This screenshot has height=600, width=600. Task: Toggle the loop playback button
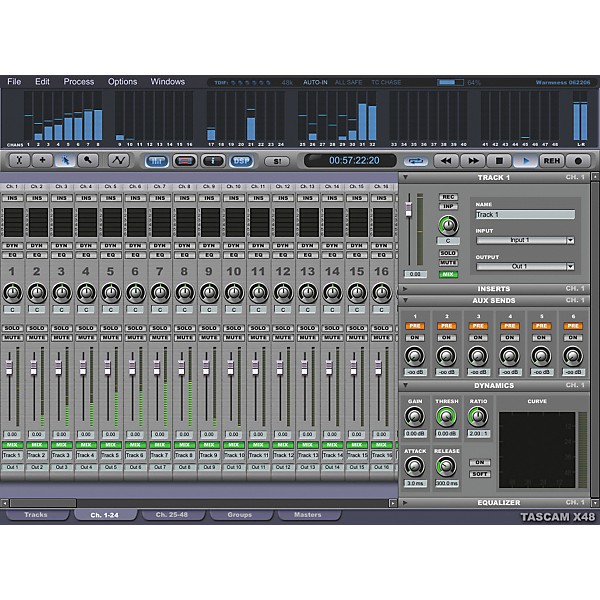coord(416,161)
